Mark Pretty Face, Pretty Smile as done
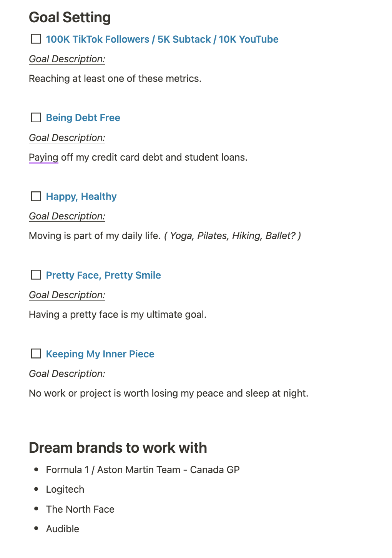 tap(36, 275)
